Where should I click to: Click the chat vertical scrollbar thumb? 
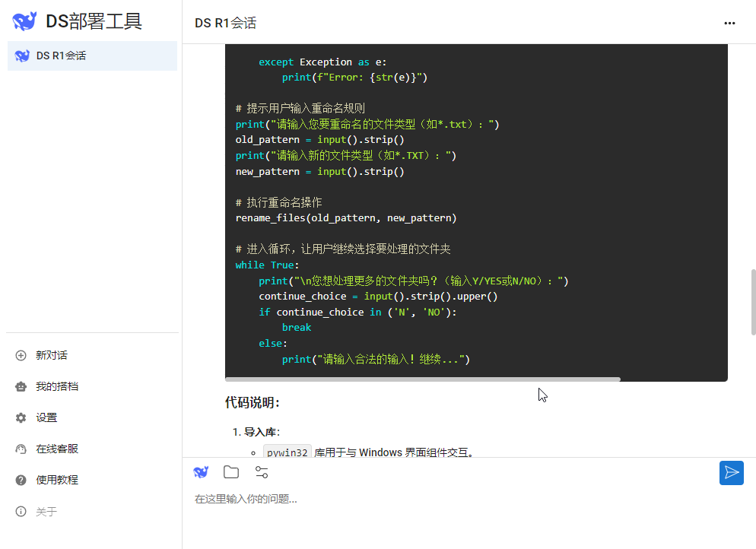(753, 302)
